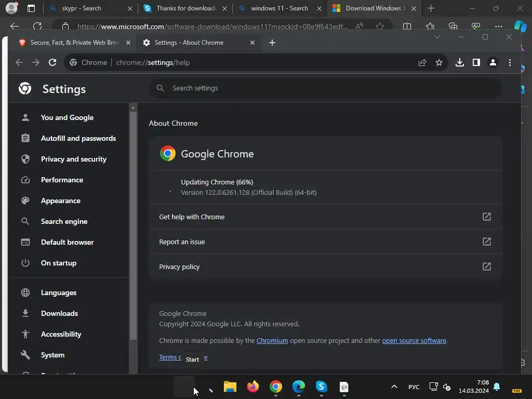The height and width of the screenshot is (399, 532).
Task: Refresh the page in Edge
Action: 37,26
